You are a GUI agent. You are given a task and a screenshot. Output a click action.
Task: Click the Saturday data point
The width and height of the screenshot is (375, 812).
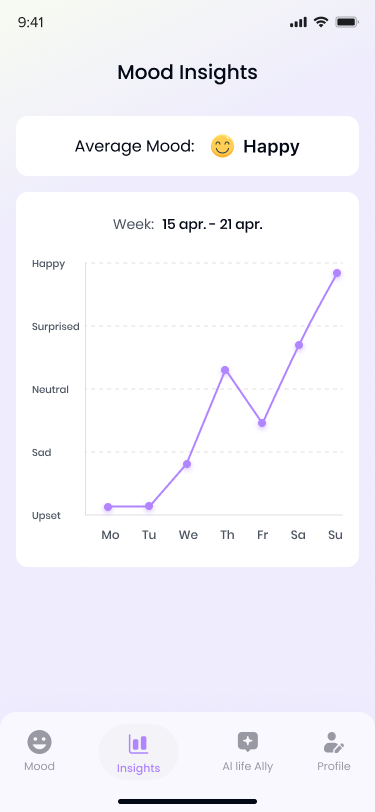[x=299, y=345]
